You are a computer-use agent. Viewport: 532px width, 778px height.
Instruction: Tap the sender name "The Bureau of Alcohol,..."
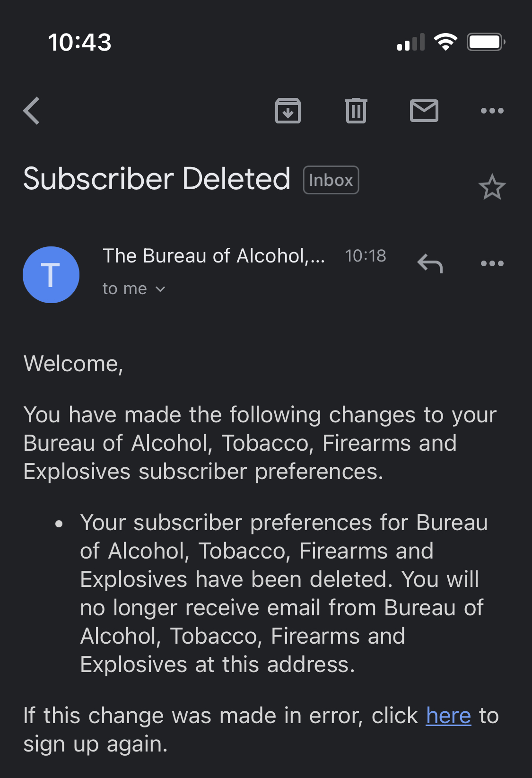214,256
